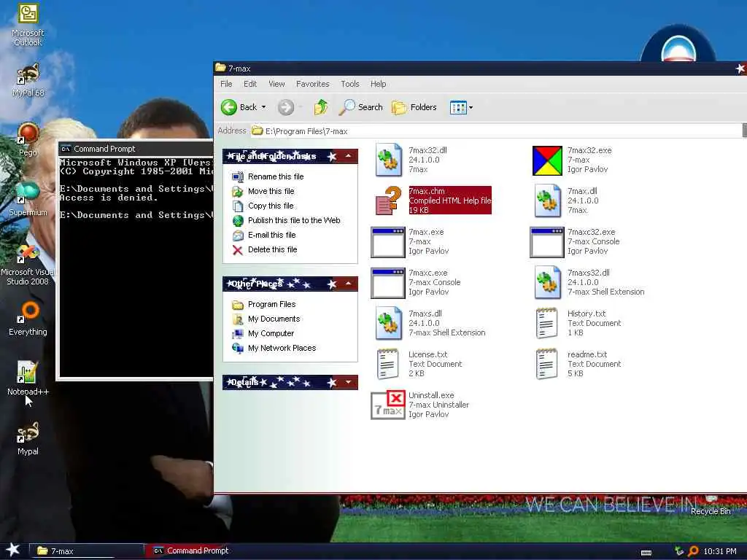Click the Start button star icon
This screenshot has height=560, width=747.
(13, 551)
